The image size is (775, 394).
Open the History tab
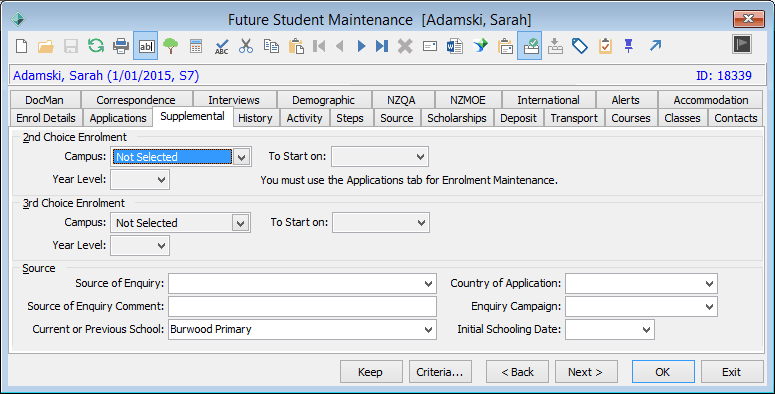pos(255,118)
